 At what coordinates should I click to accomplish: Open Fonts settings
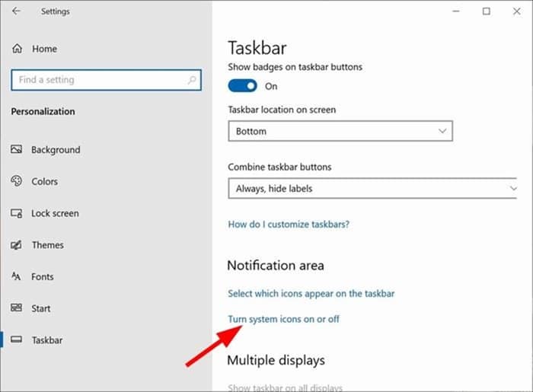43,277
